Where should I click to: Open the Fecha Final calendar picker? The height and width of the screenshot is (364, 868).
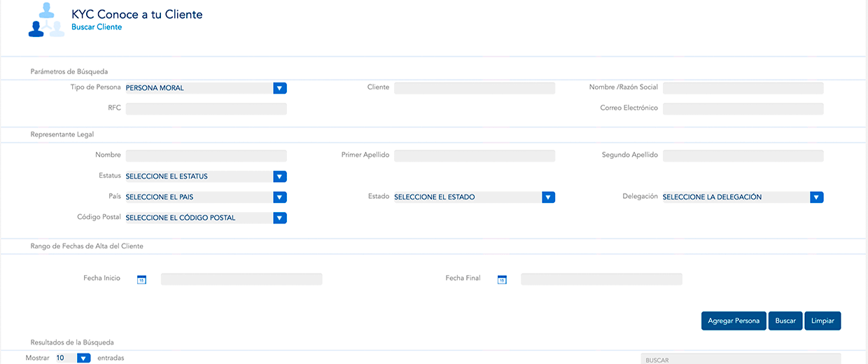point(501,279)
